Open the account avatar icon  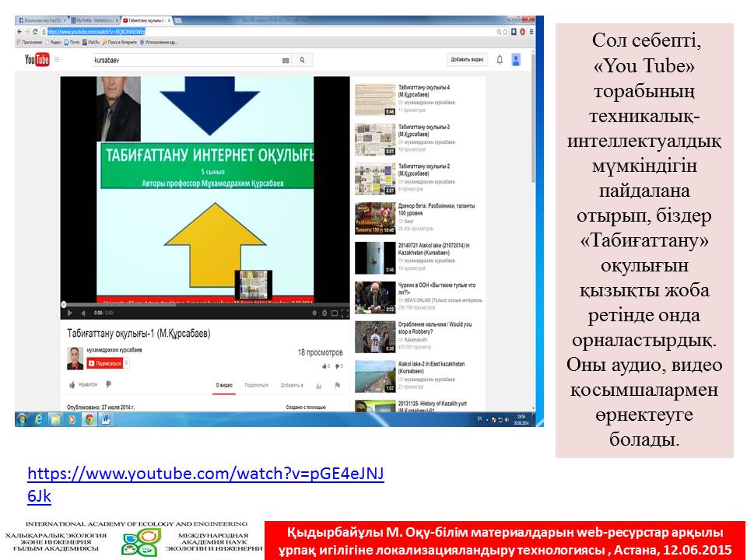pyautogui.click(x=515, y=60)
